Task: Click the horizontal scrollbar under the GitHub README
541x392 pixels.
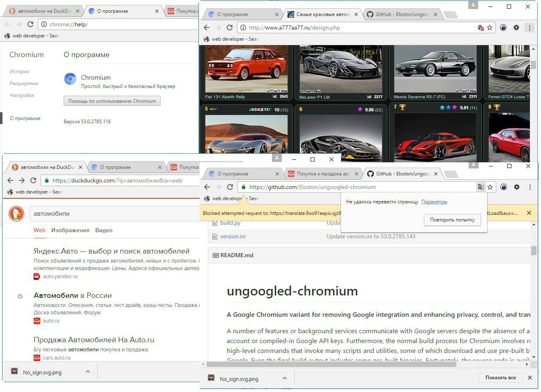Action: point(332,364)
